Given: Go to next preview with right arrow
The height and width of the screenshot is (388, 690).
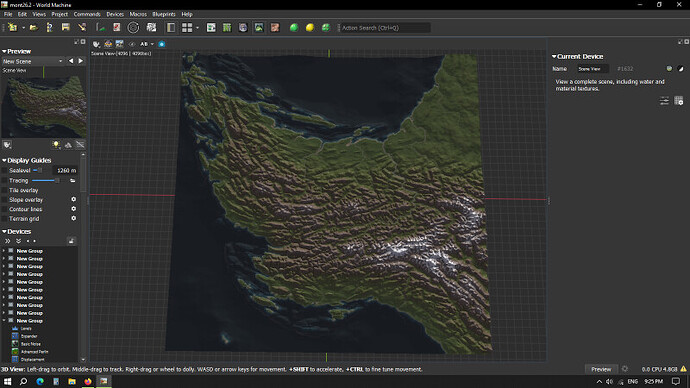Looking at the screenshot, I should coord(81,61).
